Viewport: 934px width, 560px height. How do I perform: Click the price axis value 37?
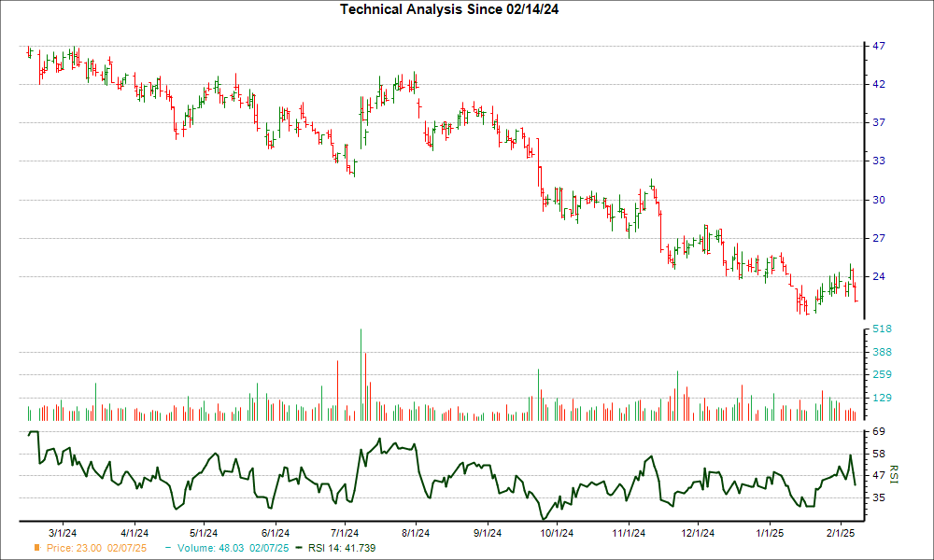[x=879, y=122]
